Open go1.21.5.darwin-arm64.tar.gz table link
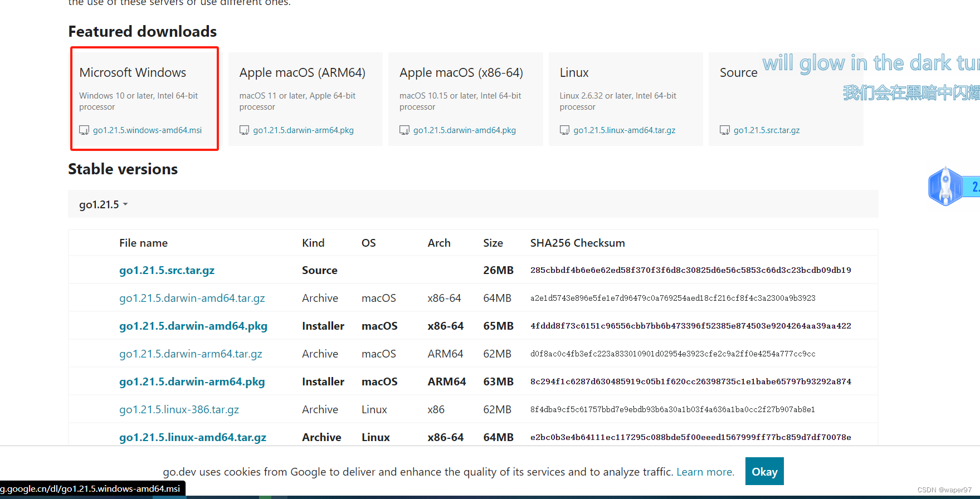 [191, 354]
